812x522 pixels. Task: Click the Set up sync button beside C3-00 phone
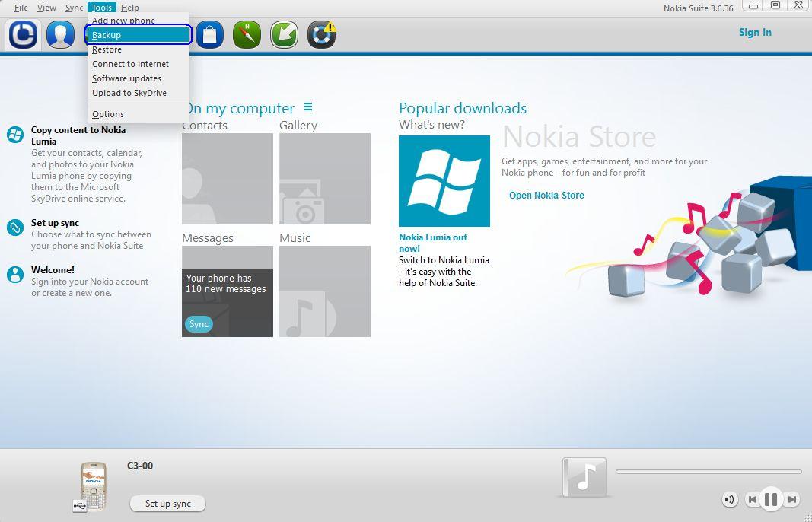pyautogui.click(x=167, y=504)
